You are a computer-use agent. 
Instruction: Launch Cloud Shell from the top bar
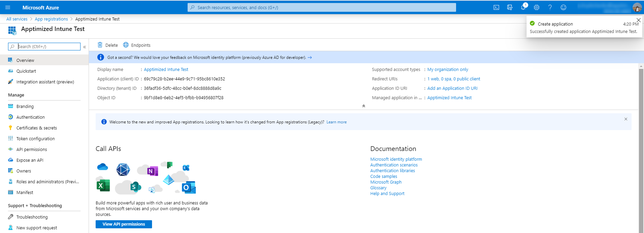pyautogui.click(x=496, y=7)
